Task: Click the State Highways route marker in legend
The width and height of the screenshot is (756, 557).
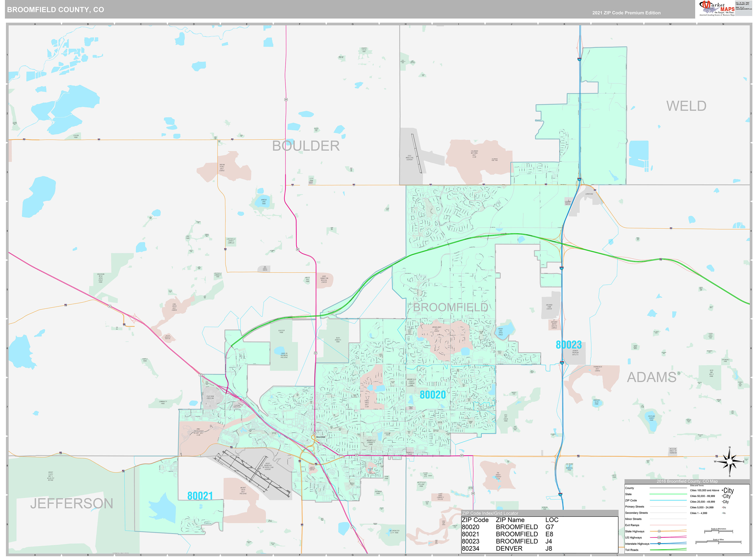Action: point(659,531)
